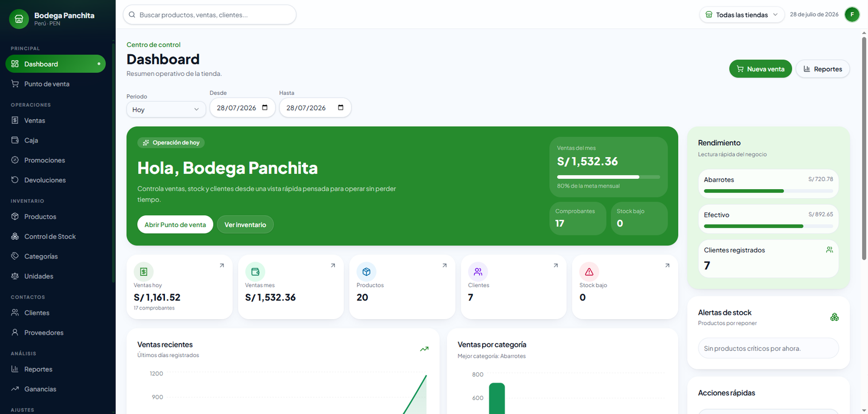Viewport: 868px width, 414px height.
Task: Click the 'Centro de control' breadcrumb text
Action: (154, 44)
